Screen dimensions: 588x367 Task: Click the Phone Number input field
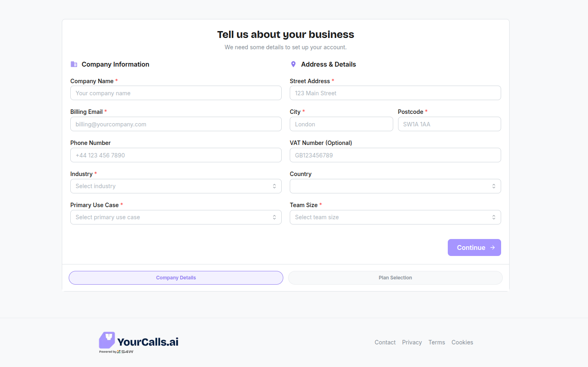176,155
